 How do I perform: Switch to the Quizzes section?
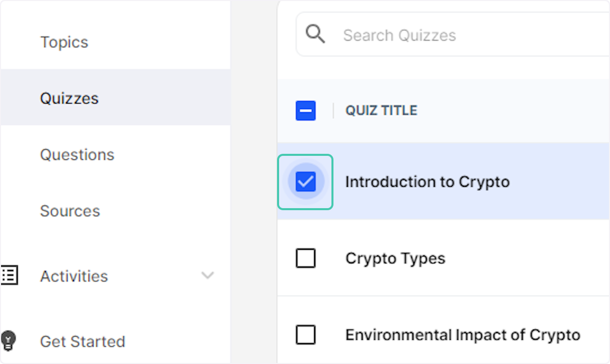pyautogui.click(x=69, y=98)
